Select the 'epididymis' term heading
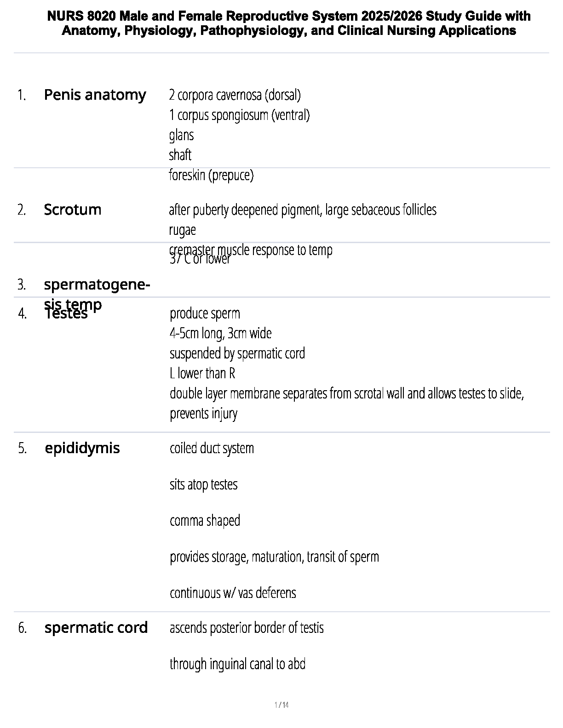This screenshot has width=563, height=728. point(82,448)
